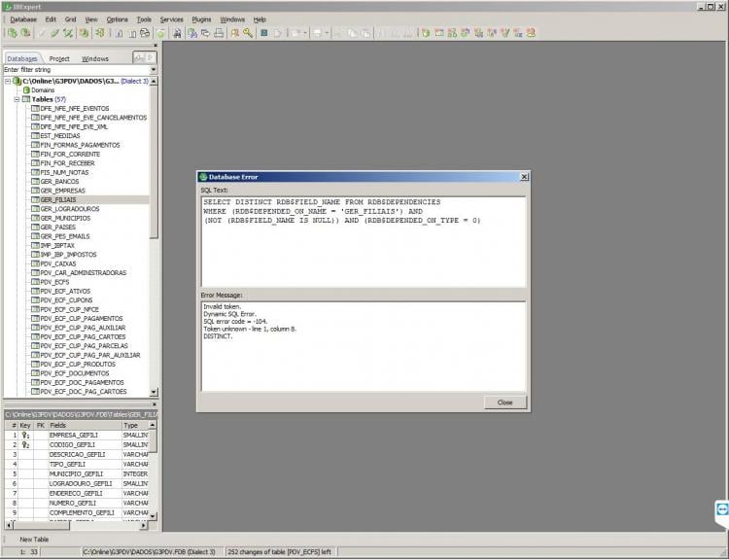Close Database Error dialog with X
The height and width of the screenshot is (560, 729).
524,177
